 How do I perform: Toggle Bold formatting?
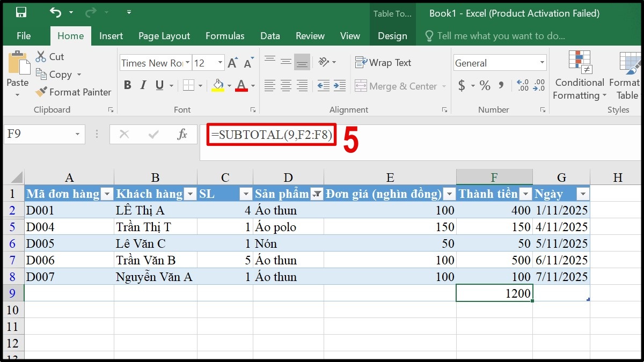click(127, 85)
